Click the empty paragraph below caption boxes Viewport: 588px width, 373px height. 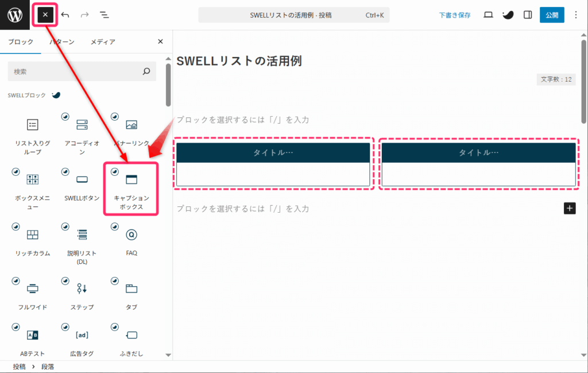click(x=243, y=209)
